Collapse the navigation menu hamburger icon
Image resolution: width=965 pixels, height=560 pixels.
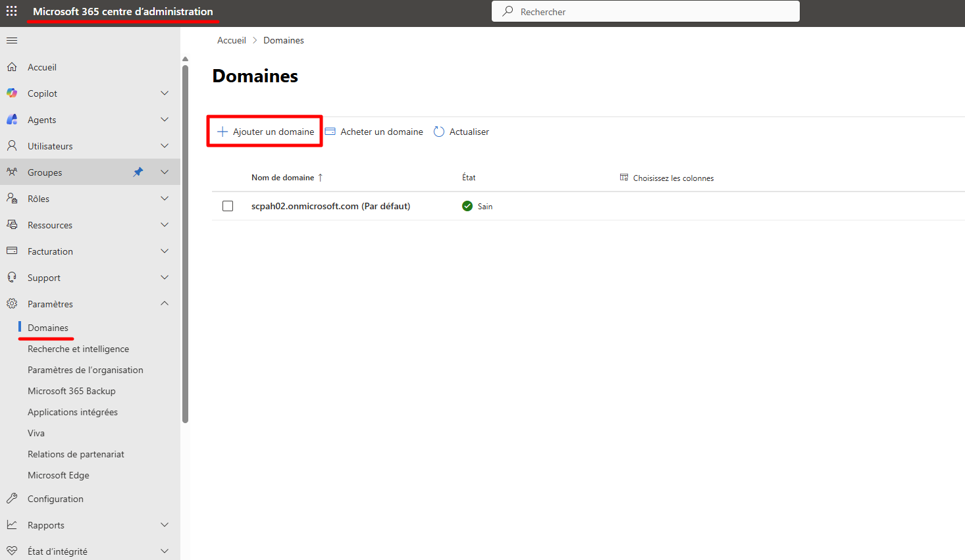pyautogui.click(x=12, y=41)
